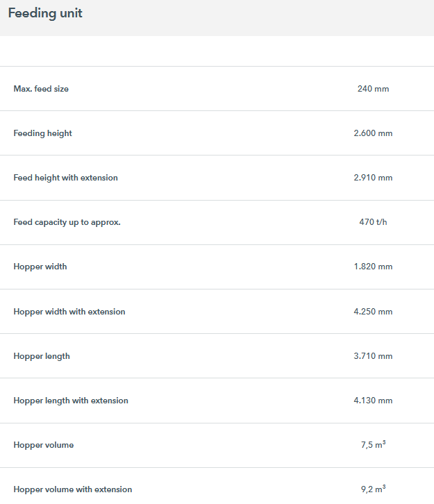The width and height of the screenshot is (434, 504).
Task: Click the "Hopper volume with extension" label
Action: (x=72, y=489)
